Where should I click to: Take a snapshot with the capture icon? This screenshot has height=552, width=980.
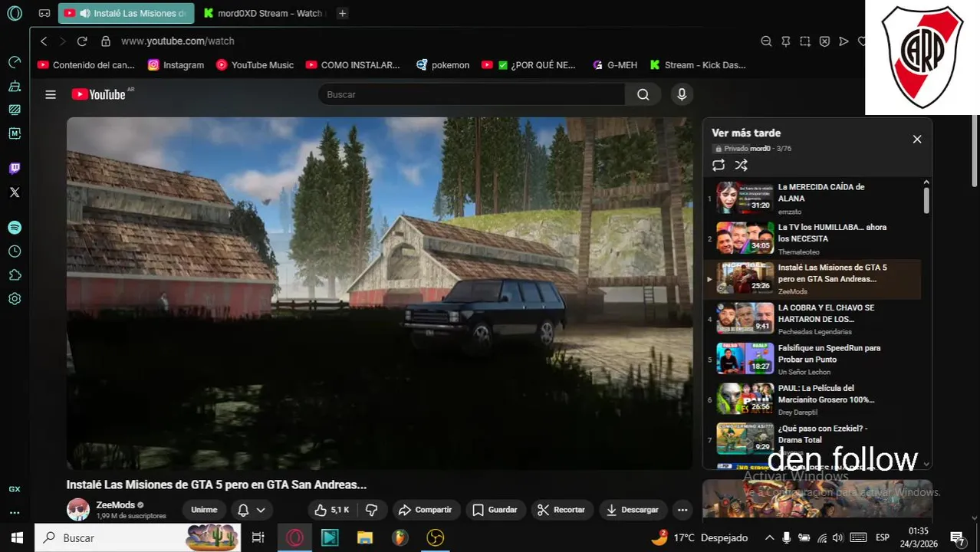805,41
